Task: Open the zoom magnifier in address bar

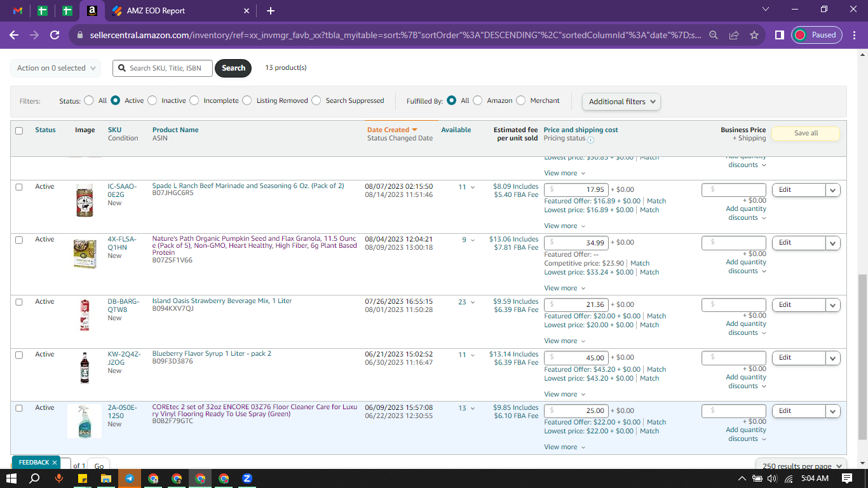Action: click(x=714, y=35)
